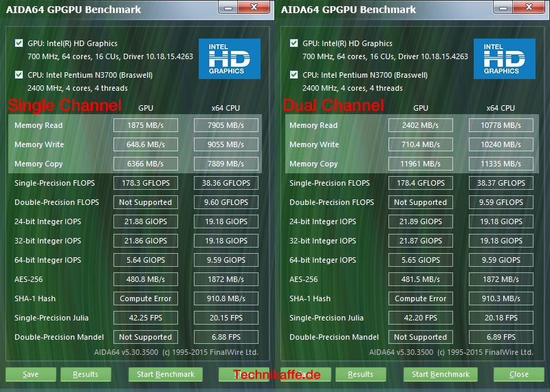Select GPU Memory Write value 648.6 MB/s

click(146, 144)
